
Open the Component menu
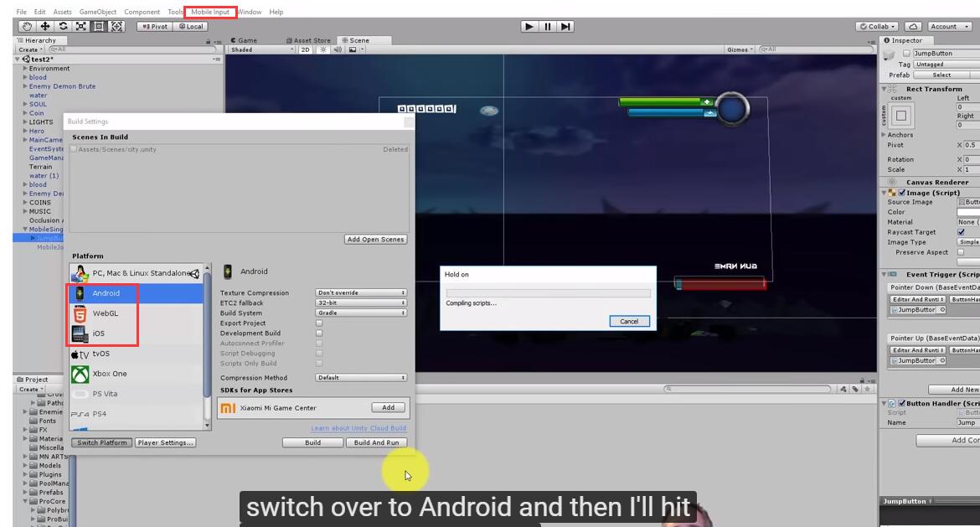tap(142, 12)
